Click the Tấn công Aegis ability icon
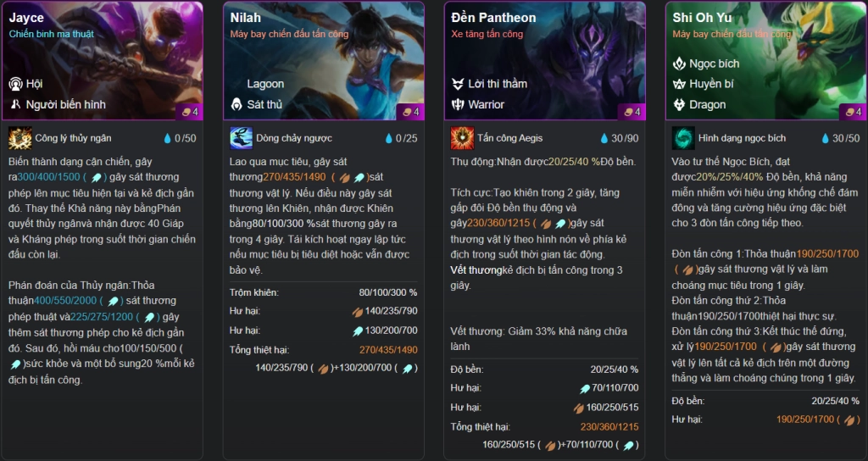 pos(462,138)
